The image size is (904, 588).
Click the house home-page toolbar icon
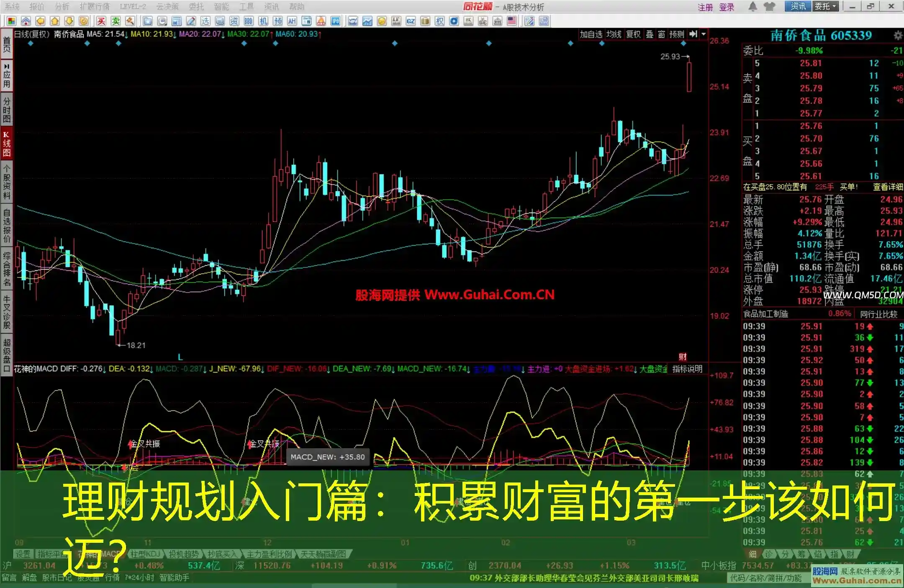tap(26, 21)
